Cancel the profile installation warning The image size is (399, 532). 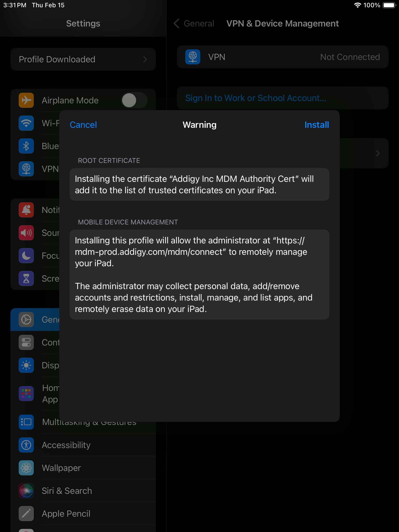coord(83,125)
